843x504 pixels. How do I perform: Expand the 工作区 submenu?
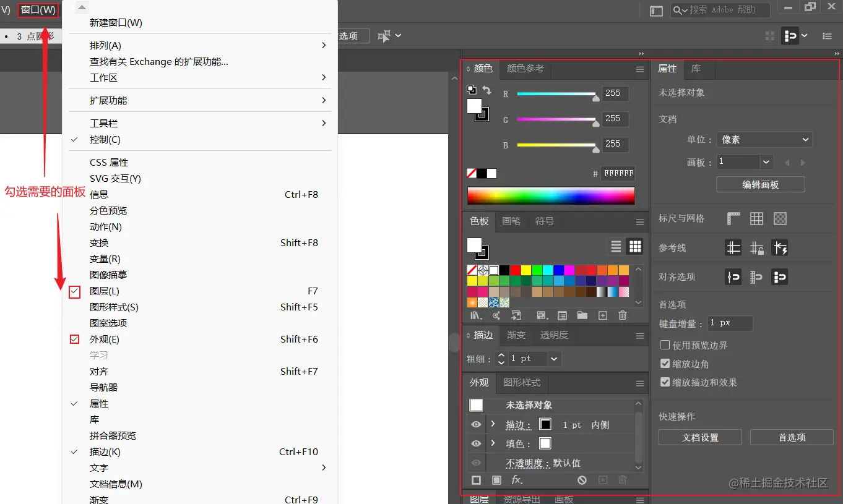pyautogui.click(x=324, y=77)
